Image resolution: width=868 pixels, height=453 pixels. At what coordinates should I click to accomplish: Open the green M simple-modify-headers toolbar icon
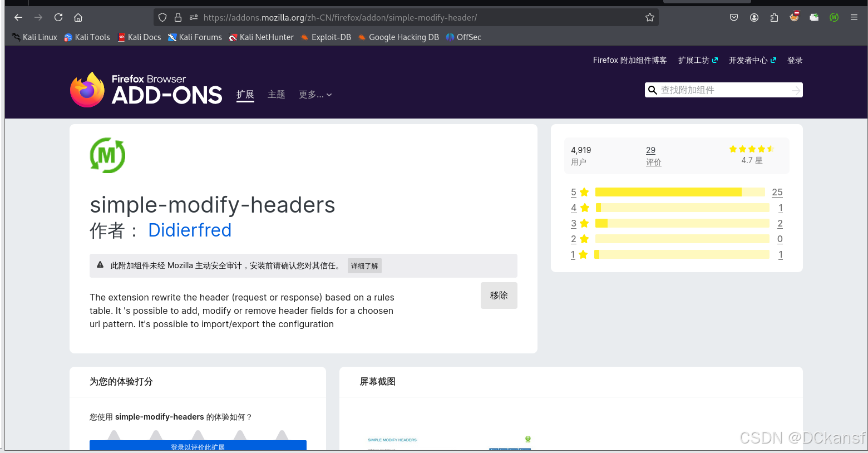pyautogui.click(x=834, y=17)
